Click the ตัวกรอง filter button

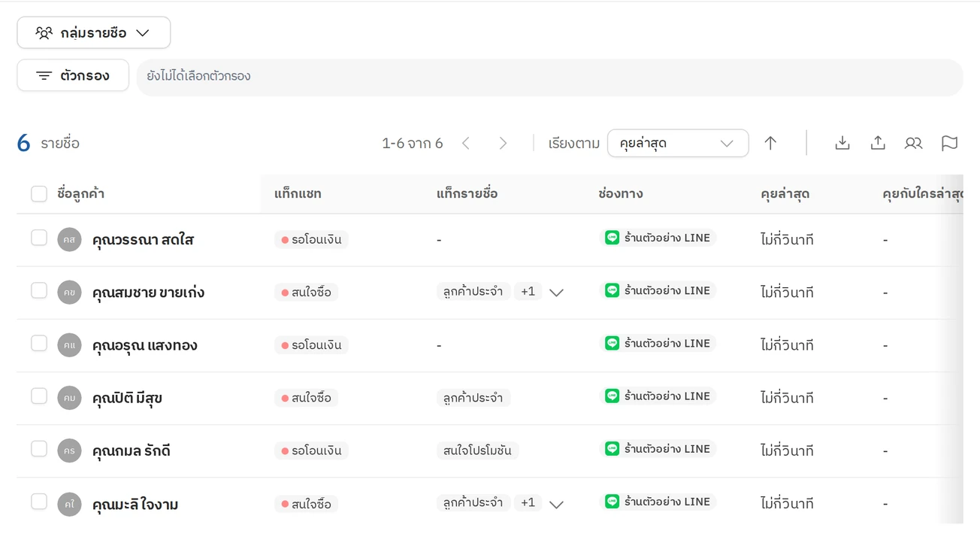(73, 75)
